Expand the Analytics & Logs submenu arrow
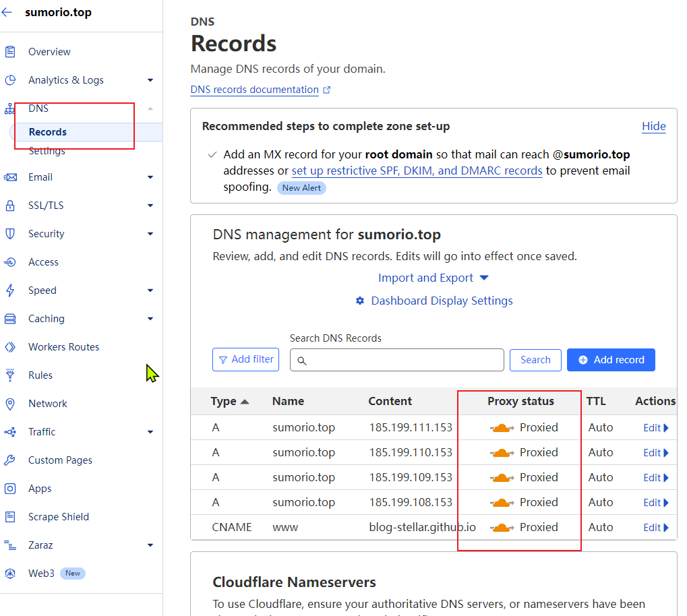This screenshot has height=616, width=687. click(x=150, y=80)
